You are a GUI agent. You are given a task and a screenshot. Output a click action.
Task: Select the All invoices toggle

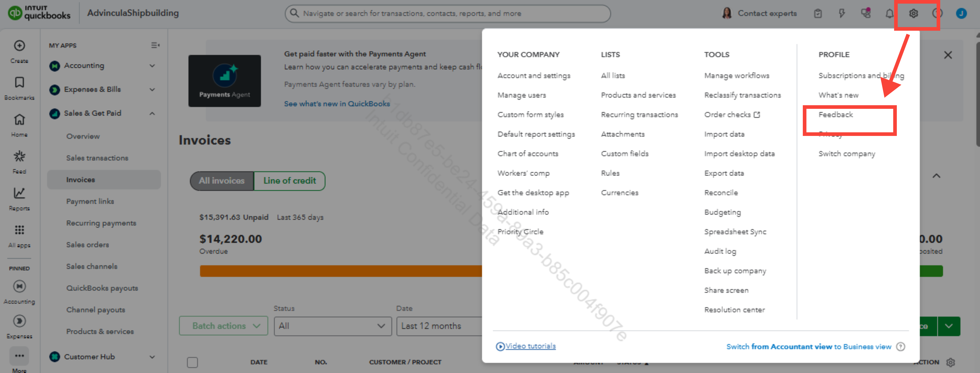[222, 181]
